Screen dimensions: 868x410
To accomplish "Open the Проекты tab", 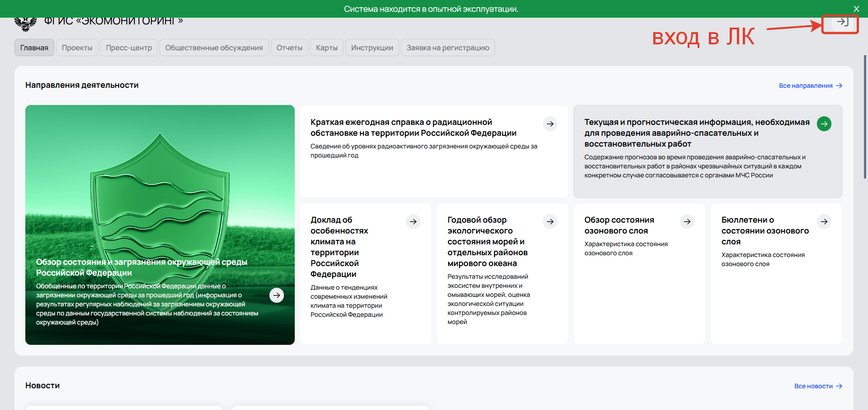I will tap(77, 48).
